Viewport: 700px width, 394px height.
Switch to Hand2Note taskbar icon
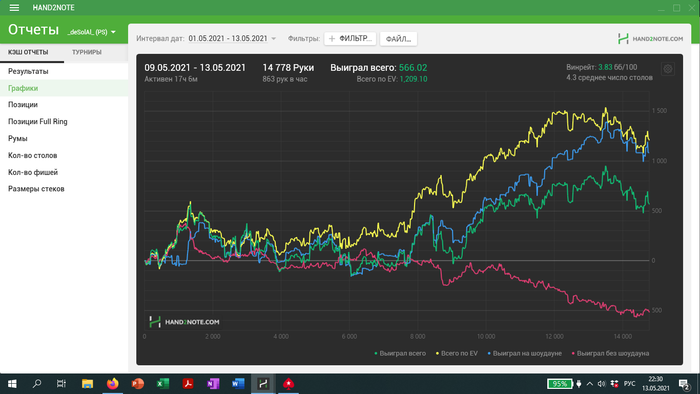pos(263,384)
